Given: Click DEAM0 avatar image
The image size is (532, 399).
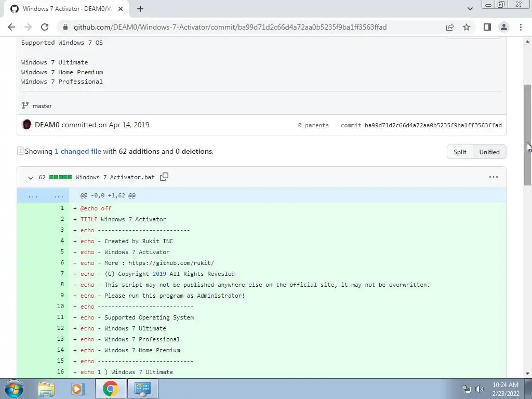Looking at the screenshot, I should click(26, 125).
